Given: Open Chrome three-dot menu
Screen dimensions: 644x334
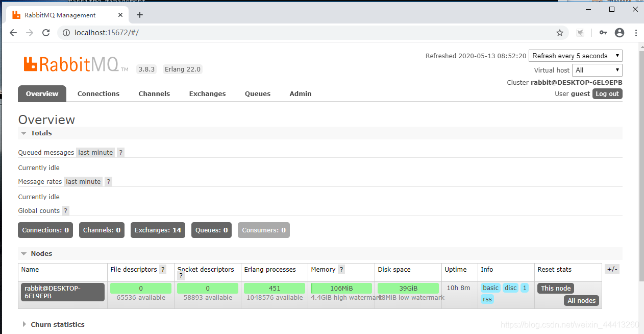Looking at the screenshot, I should (x=636, y=33).
